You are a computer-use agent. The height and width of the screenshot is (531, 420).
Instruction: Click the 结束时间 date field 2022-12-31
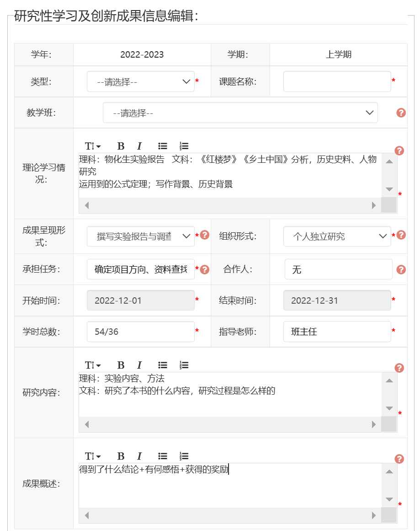(x=337, y=300)
